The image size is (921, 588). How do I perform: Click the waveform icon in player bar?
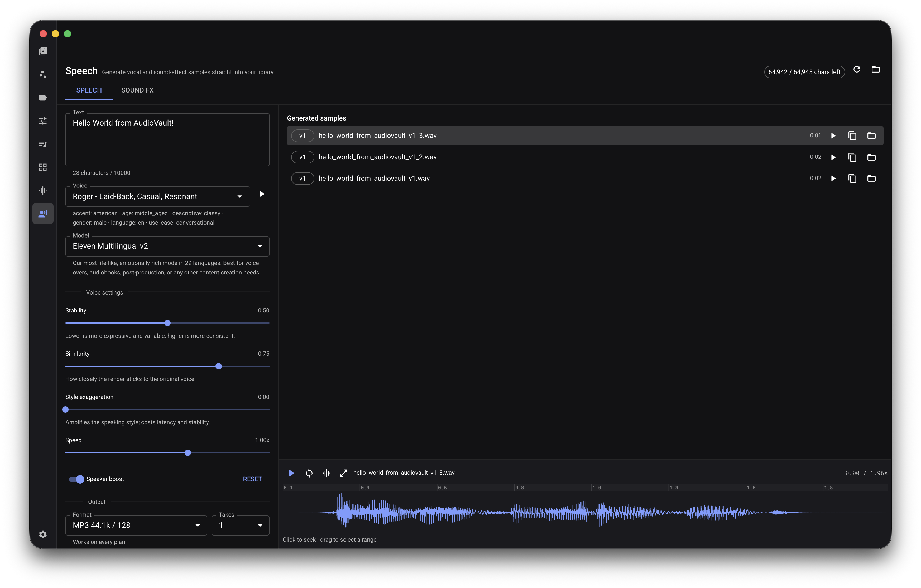tap(326, 473)
